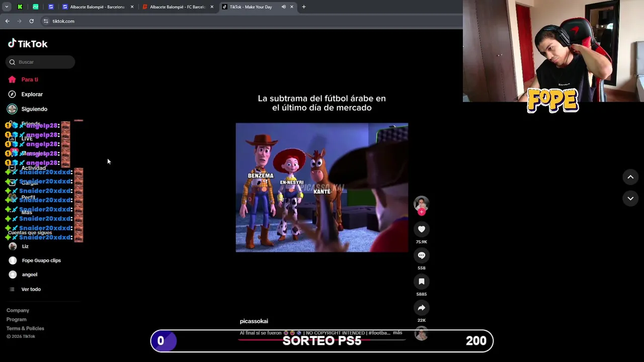This screenshot has width=644, height=362.
Task: Open the comments bubble icon
Action: 422,255
